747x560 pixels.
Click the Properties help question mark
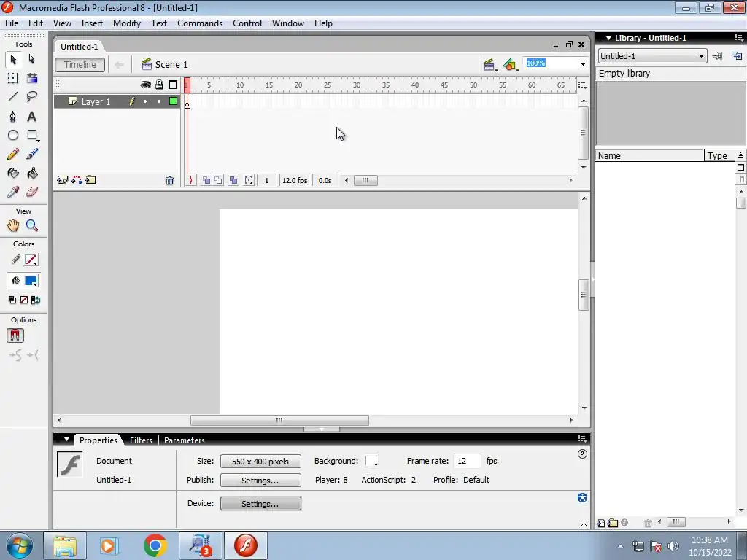click(582, 454)
